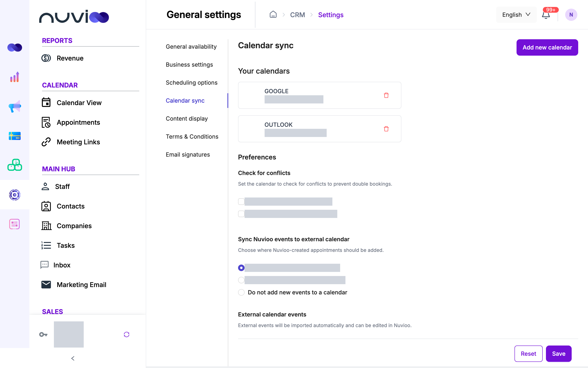Check the first conflict calendar checkbox

[x=241, y=202]
